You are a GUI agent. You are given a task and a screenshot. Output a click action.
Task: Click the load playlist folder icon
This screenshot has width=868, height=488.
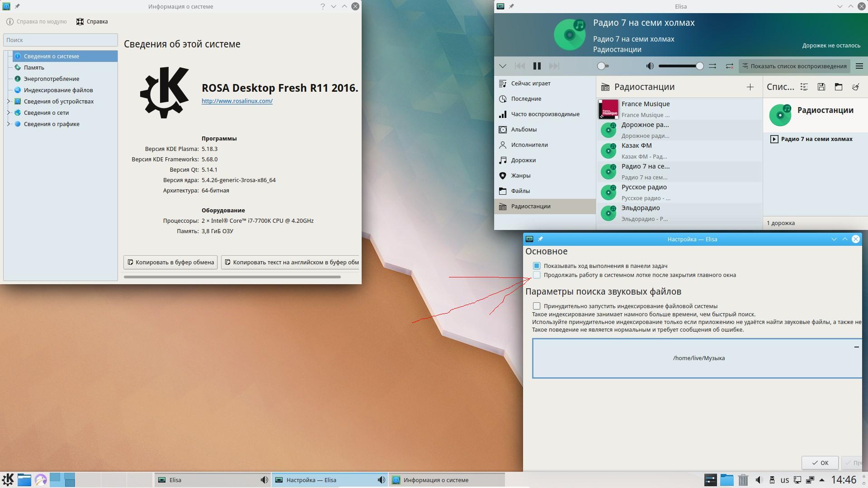click(839, 87)
